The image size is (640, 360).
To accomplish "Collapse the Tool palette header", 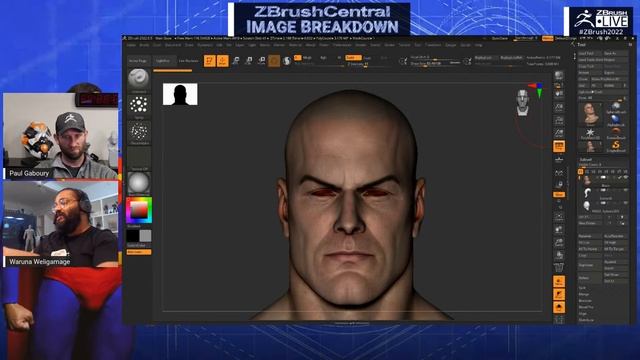I will click(x=582, y=45).
